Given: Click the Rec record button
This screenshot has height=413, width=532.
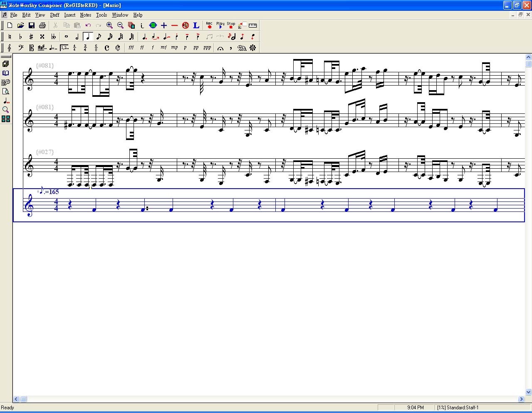Looking at the screenshot, I should pyautogui.click(x=209, y=25).
